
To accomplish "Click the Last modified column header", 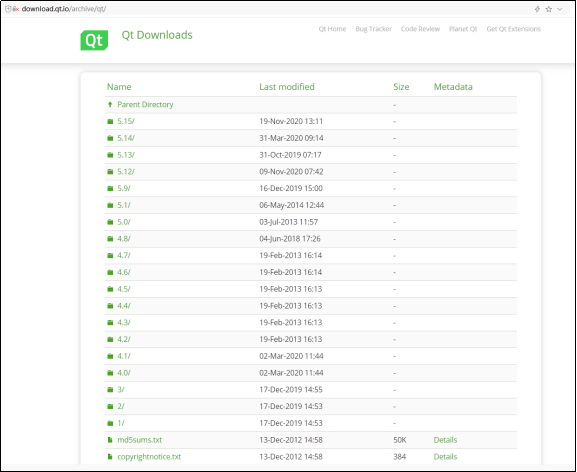I will tap(287, 87).
